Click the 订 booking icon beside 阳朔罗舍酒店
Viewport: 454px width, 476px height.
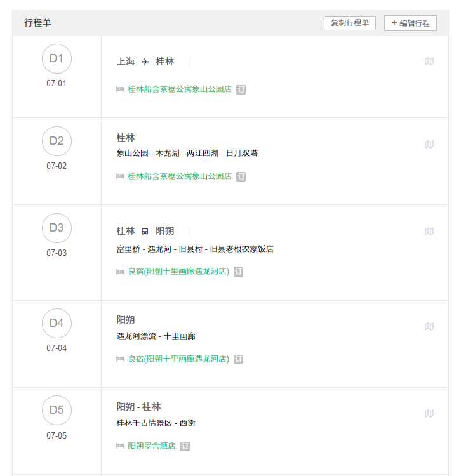tap(185, 446)
